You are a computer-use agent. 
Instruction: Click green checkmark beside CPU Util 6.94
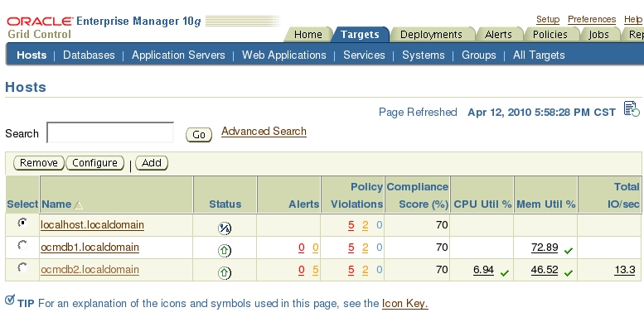[505, 273]
